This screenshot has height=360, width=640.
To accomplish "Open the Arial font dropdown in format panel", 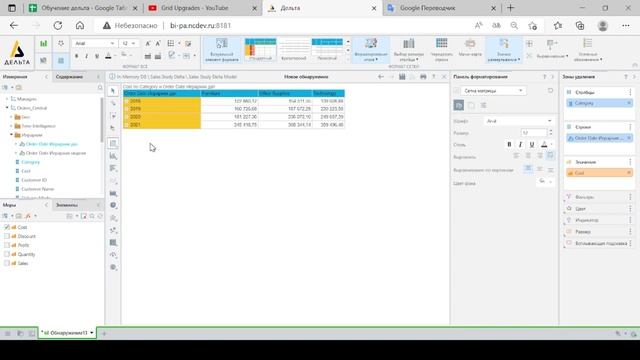I will tap(519, 121).
